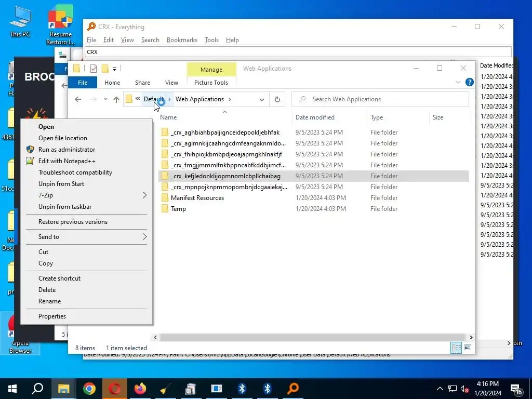The height and width of the screenshot is (399, 532).
Task: Click the Up one level arrow
Action: 116,99
